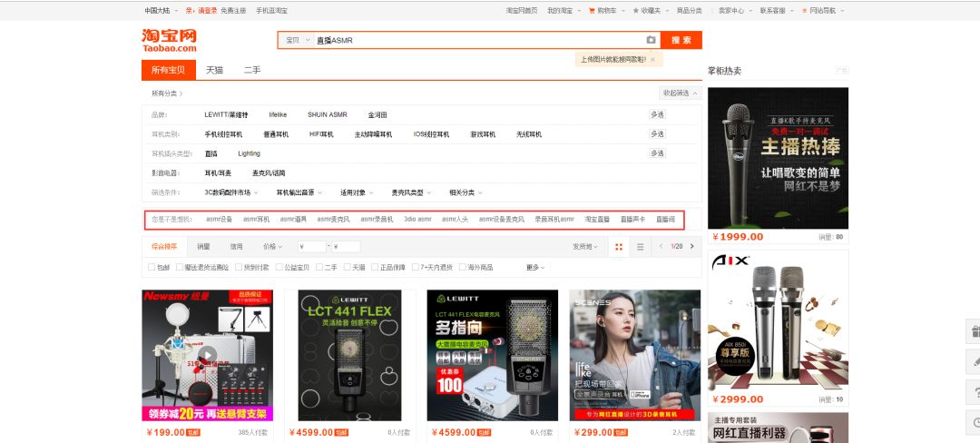Click suggested search asmr耳机
This screenshot has width=980, height=443.
point(256,220)
